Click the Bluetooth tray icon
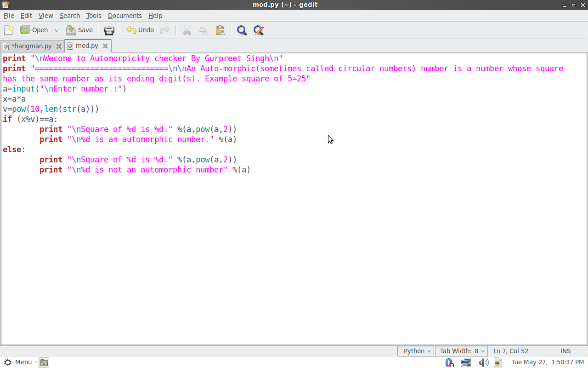This screenshot has width=588, height=368. click(x=450, y=362)
